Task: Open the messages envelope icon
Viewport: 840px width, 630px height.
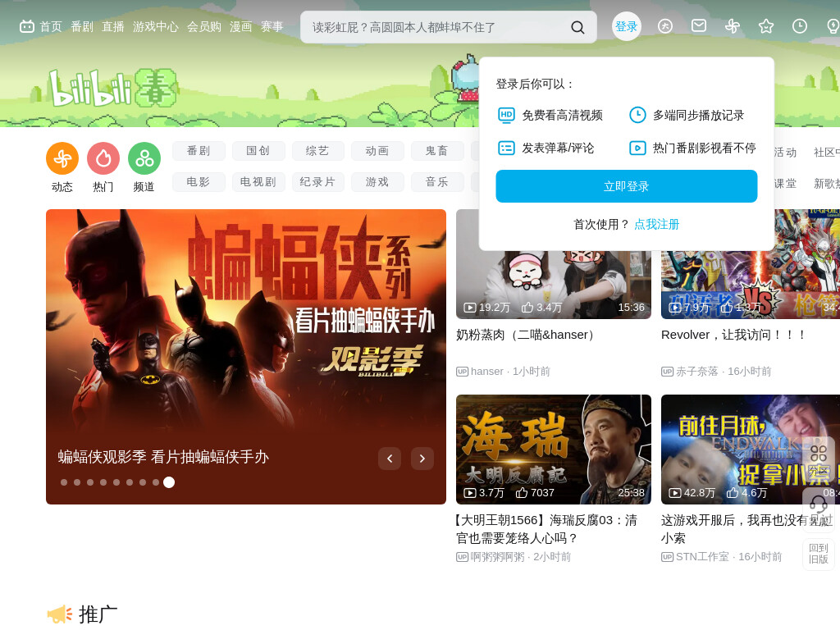Action: pyautogui.click(x=699, y=25)
